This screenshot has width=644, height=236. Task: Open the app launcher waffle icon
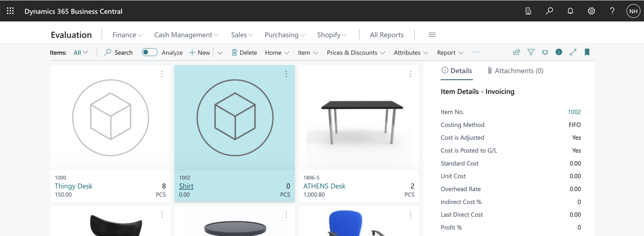pos(10,11)
